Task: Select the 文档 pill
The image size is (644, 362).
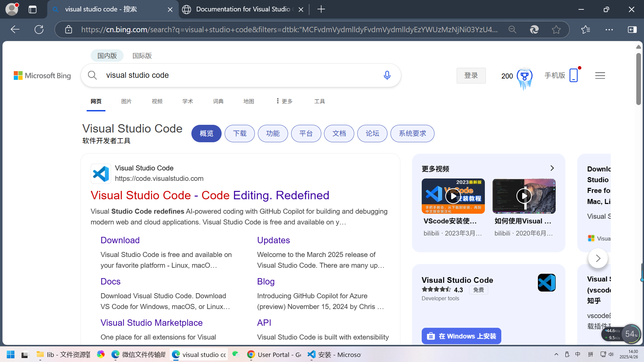Action: coord(339,134)
